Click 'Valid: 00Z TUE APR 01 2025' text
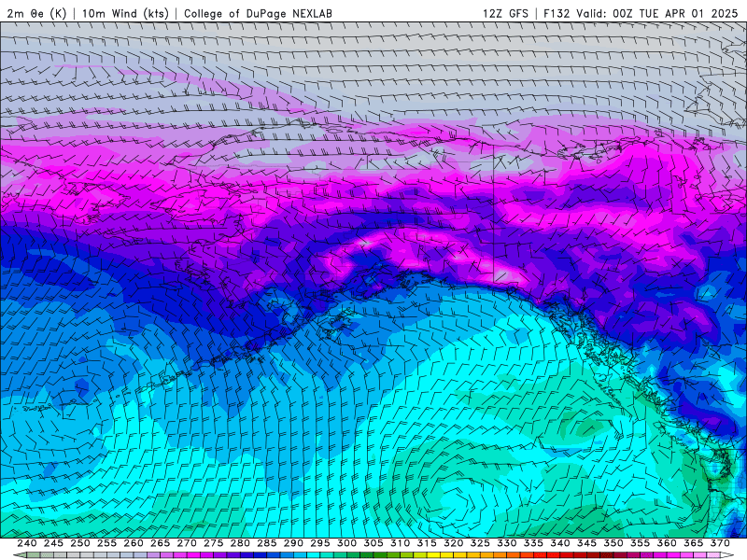The image size is (747, 560). point(657,13)
